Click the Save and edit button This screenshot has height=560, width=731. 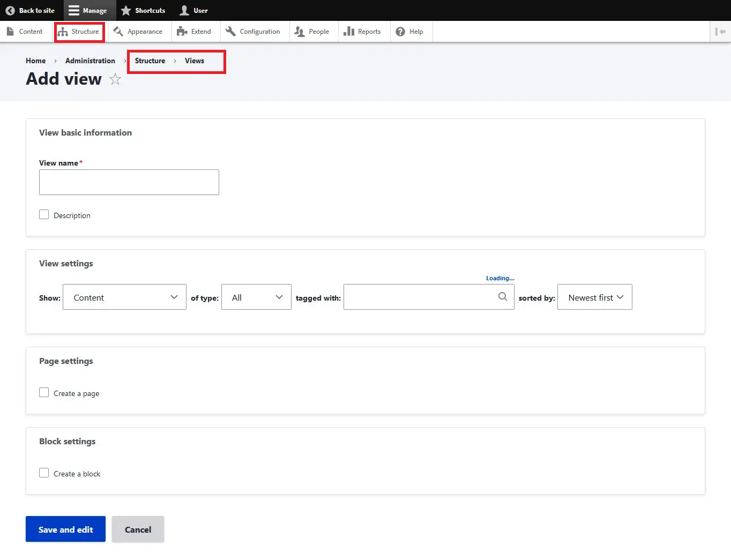coord(65,529)
